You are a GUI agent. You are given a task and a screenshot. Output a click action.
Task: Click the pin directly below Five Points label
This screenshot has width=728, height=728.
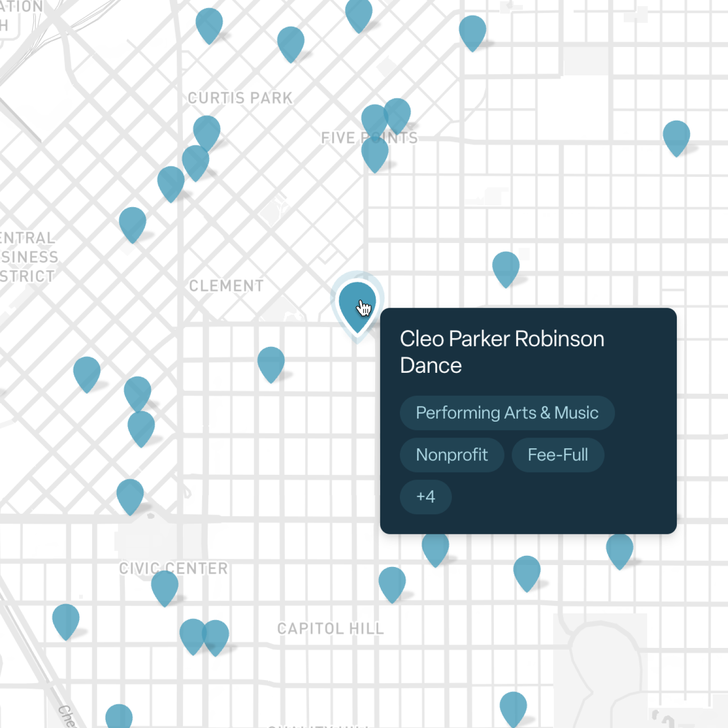[375, 155]
